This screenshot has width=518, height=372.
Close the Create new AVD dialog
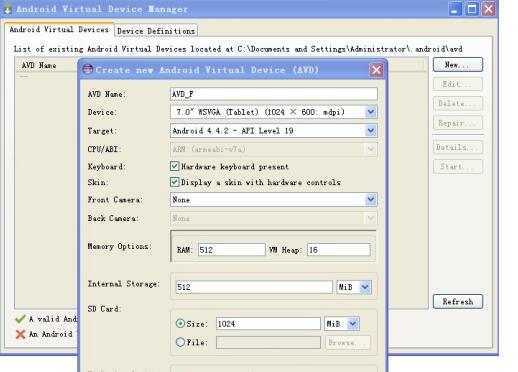[376, 70]
